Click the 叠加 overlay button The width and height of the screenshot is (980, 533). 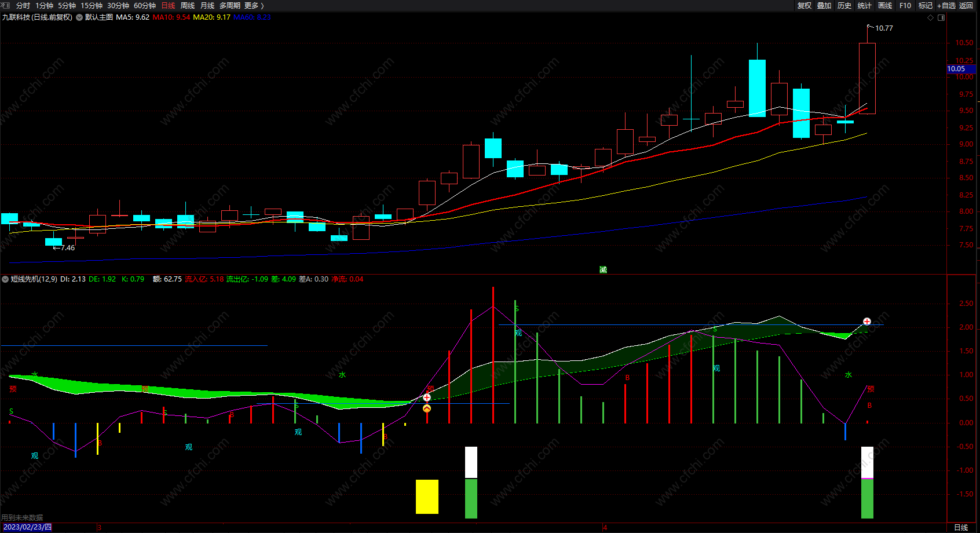pyautogui.click(x=824, y=5)
